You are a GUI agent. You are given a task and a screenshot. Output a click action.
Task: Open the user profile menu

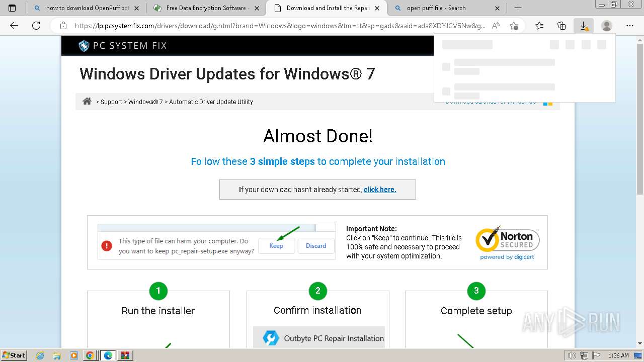coord(607,26)
